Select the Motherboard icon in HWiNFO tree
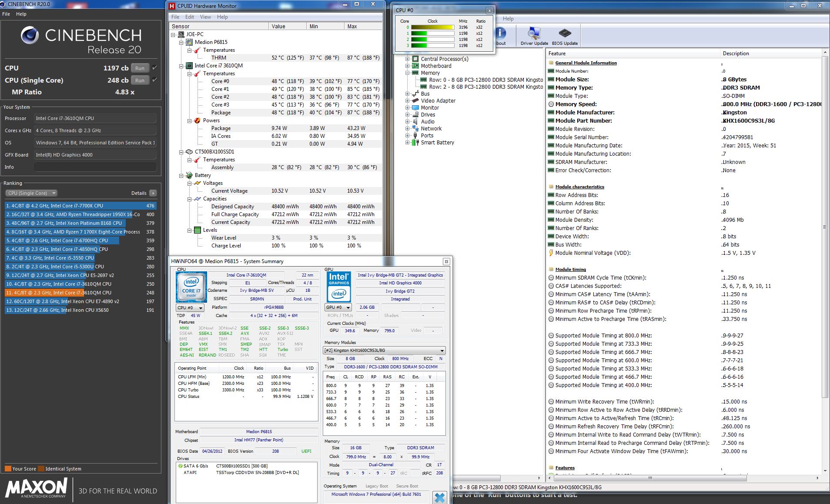Image resolution: width=830 pixels, height=504 pixels. [x=415, y=66]
